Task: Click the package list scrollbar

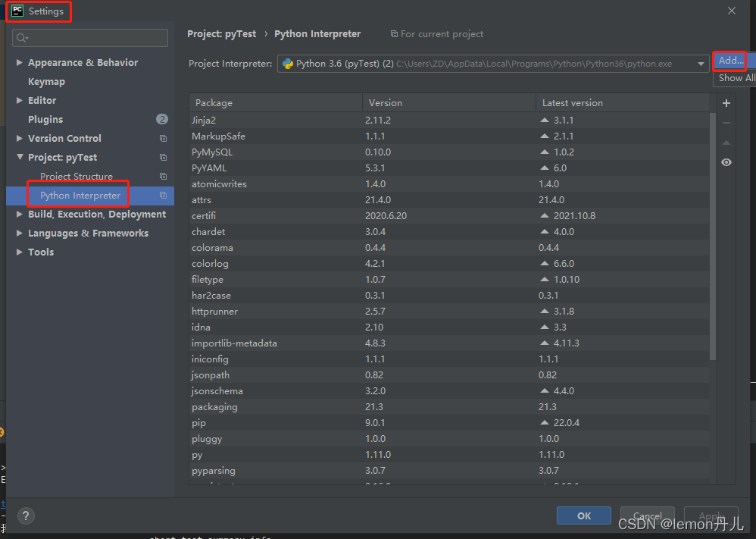Action: [x=713, y=237]
